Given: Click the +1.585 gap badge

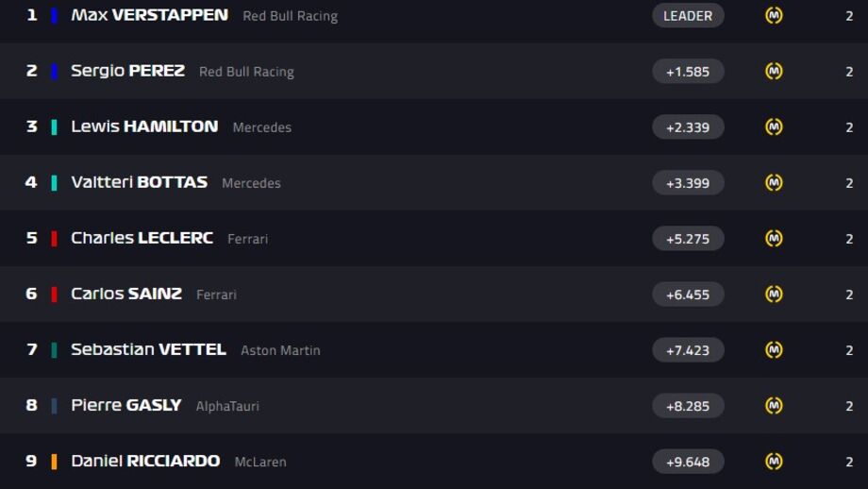Looking at the screenshot, I should 688,72.
